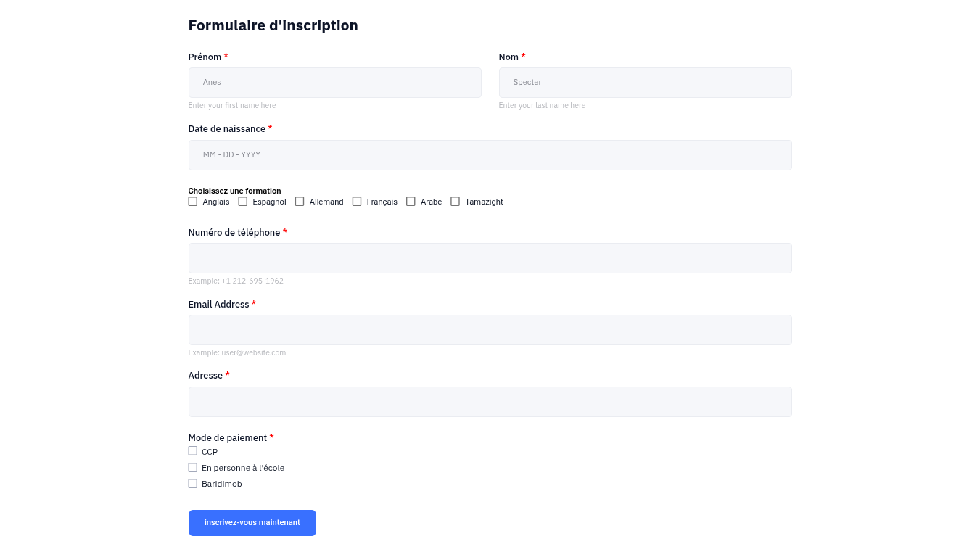Click the Formulaire d'inscription heading
The height and width of the screenshot is (557, 980).
(x=273, y=25)
